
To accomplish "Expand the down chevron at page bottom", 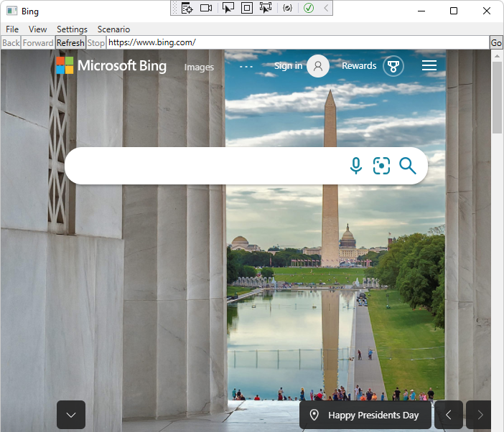I will [x=71, y=415].
